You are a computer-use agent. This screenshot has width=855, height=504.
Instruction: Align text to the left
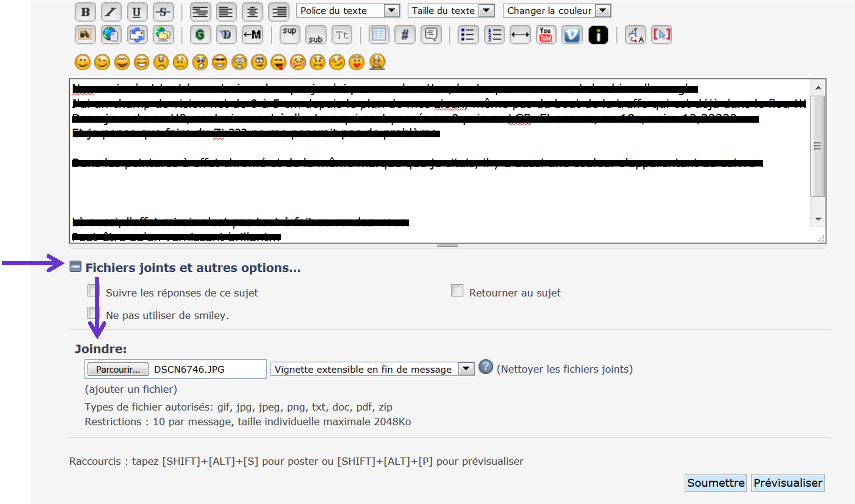click(226, 12)
